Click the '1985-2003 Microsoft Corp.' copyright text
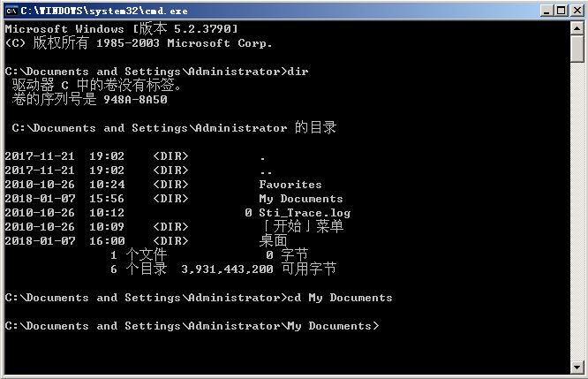Viewport: 588px width, 379px height. 185,43
